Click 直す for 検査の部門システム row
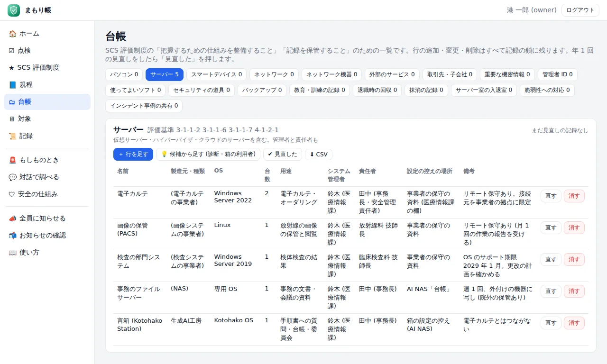607x364 pixels. tap(551, 260)
